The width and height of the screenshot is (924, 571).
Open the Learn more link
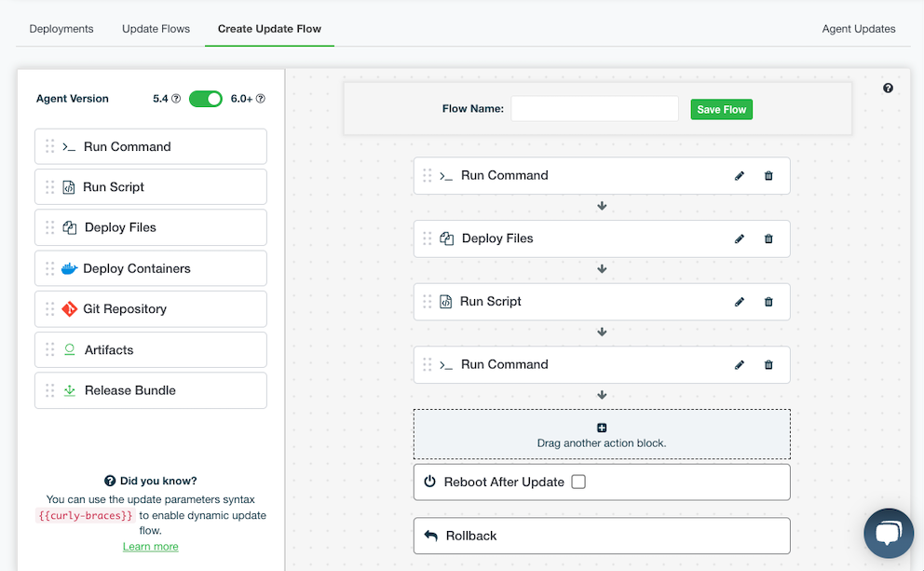point(150,547)
